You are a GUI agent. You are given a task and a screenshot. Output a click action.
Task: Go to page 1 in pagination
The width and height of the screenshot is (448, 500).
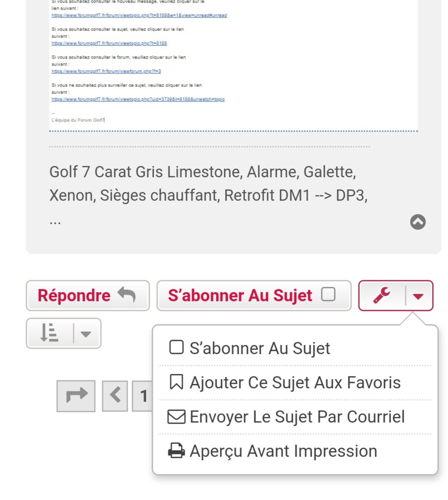(x=142, y=396)
